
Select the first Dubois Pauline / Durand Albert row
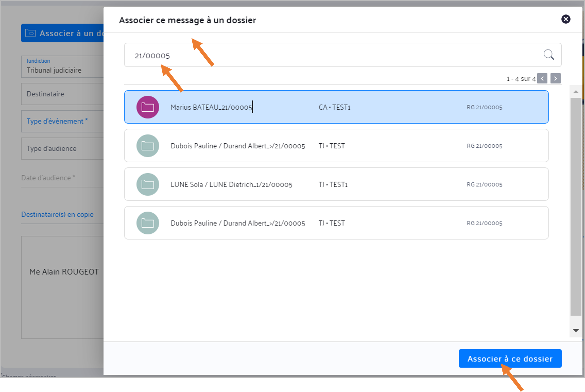(336, 146)
